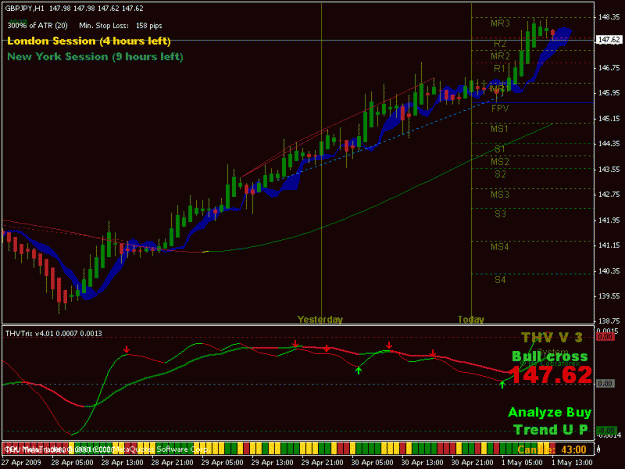Select the "300% of ATR (20)" label

(x=37, y=26)
